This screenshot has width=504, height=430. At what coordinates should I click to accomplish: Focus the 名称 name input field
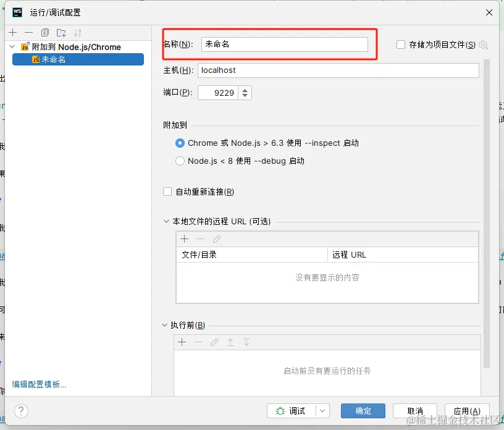click(285, 44)
